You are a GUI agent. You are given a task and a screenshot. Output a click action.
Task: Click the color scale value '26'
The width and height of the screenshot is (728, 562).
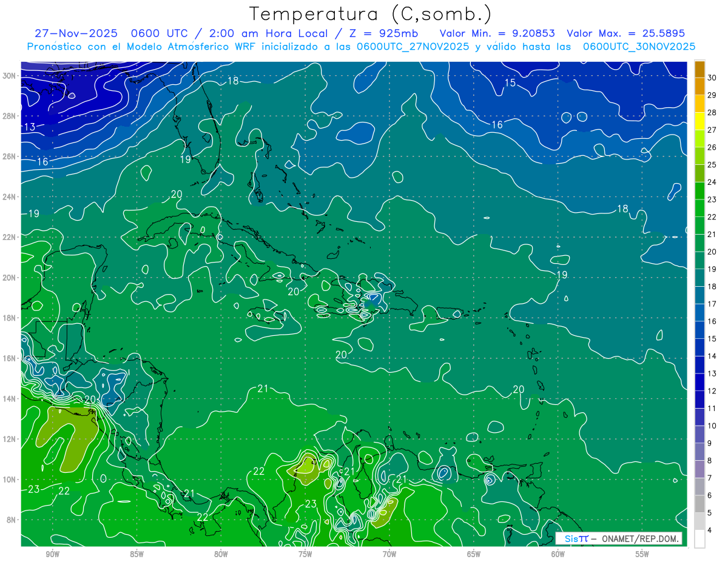712,147
